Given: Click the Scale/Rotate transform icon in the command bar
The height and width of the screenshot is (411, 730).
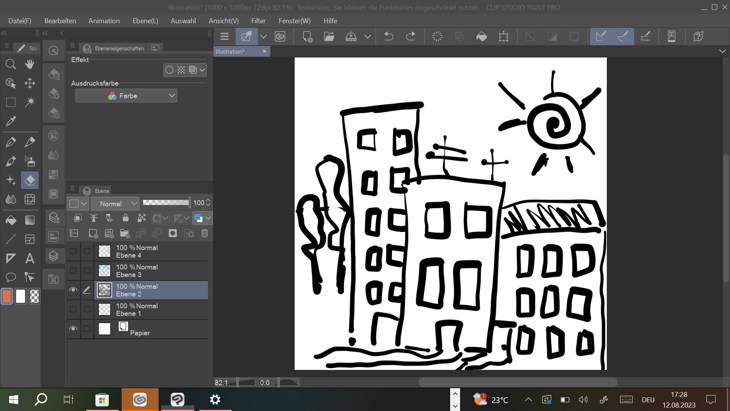Looking at the screenshot, I should (504, 36).
